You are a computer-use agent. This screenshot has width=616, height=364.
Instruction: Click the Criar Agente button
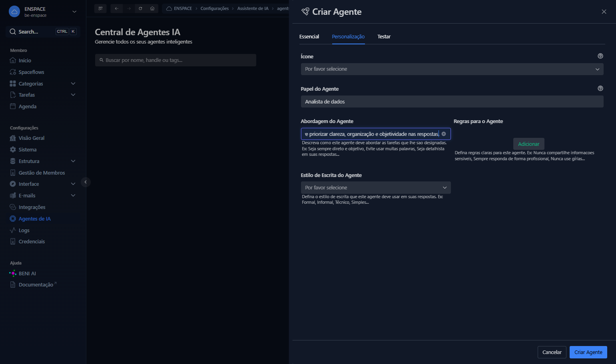point(588,352)
